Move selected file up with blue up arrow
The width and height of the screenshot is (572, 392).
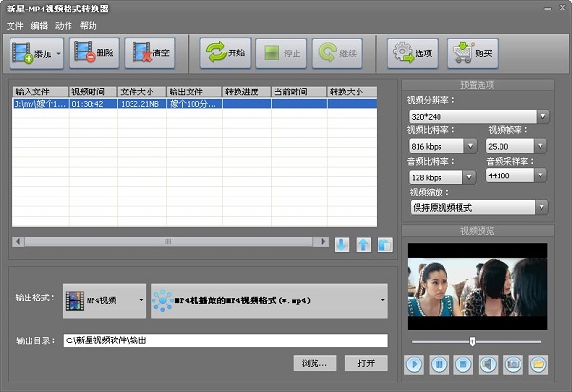coord(363,244)
